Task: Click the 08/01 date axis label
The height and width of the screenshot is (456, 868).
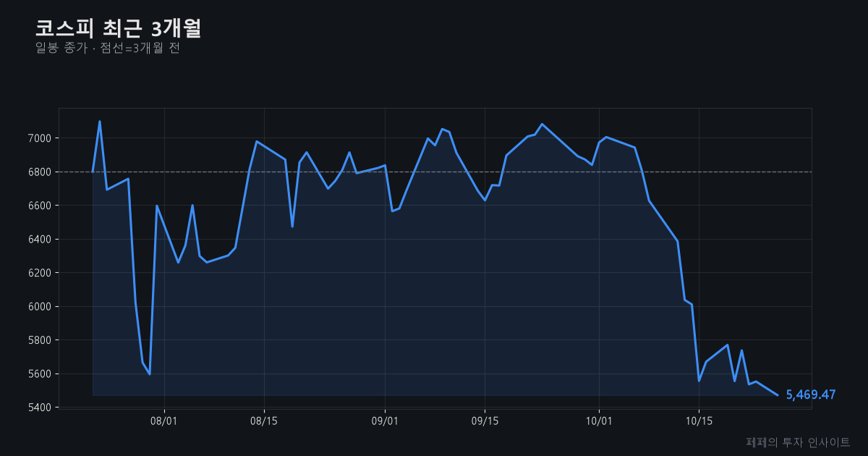Action: (x=164, y=421)
